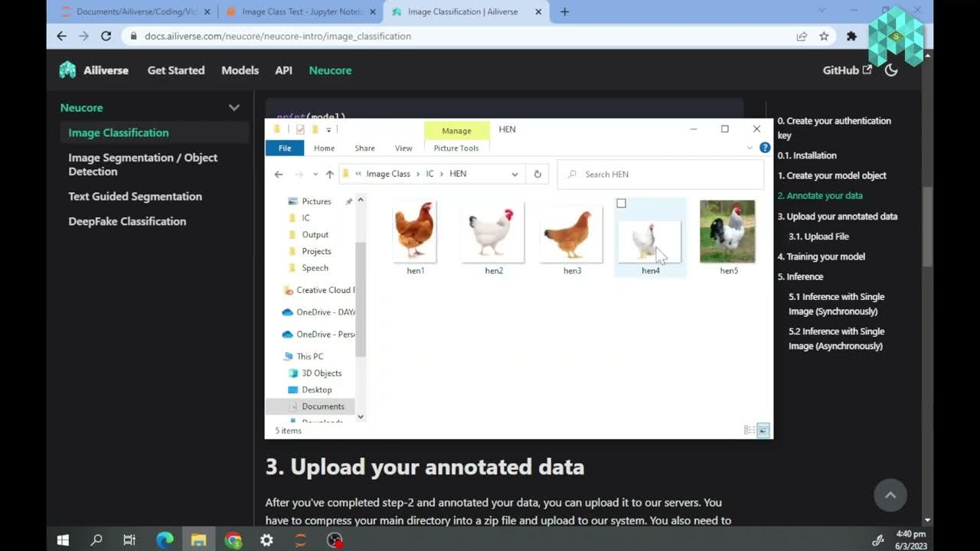Open the Output folder in navigation pane
980x551 pixels.
pos(315,235)
